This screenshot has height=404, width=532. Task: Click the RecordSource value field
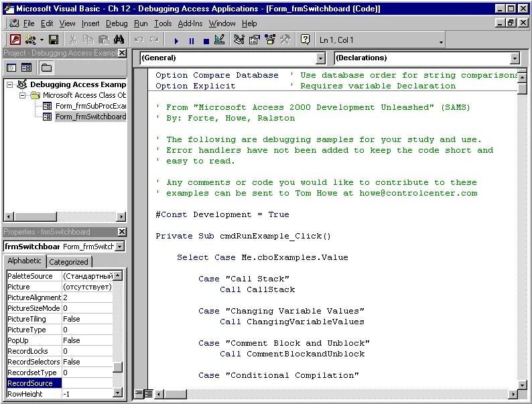click(x=87, y=383)
